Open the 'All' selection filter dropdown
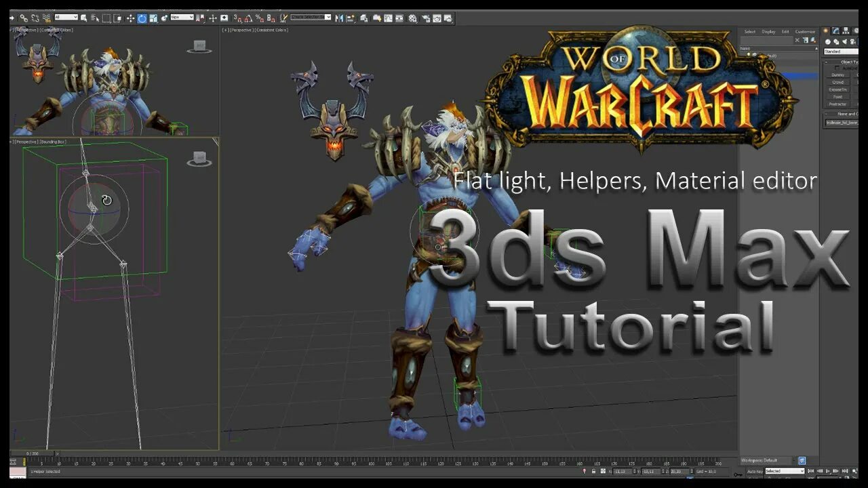The image size is (868, 488). 66,17
